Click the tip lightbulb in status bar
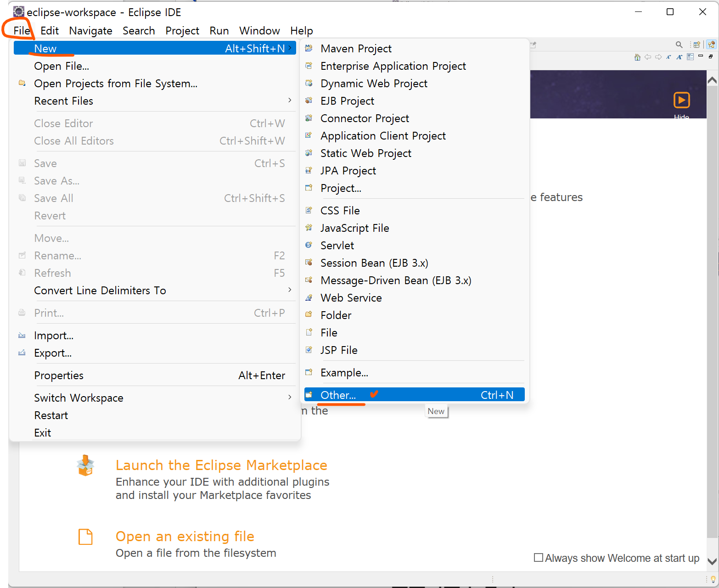The image size is (719, 588). click(713, 579)
